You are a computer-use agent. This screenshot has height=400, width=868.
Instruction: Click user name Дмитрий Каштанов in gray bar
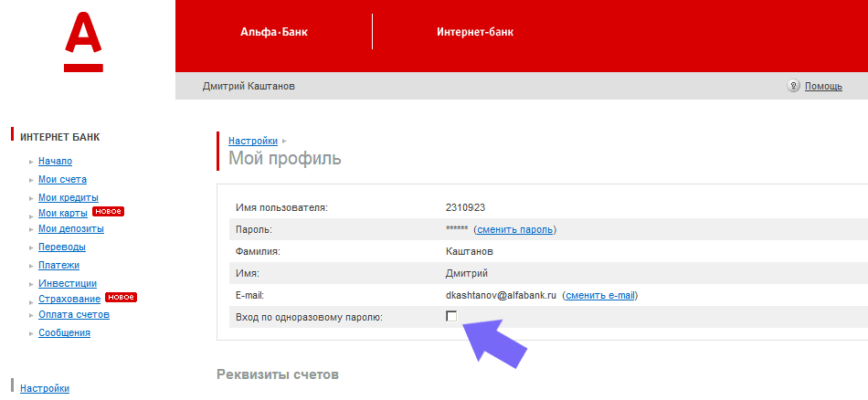(x=249, y=87)
